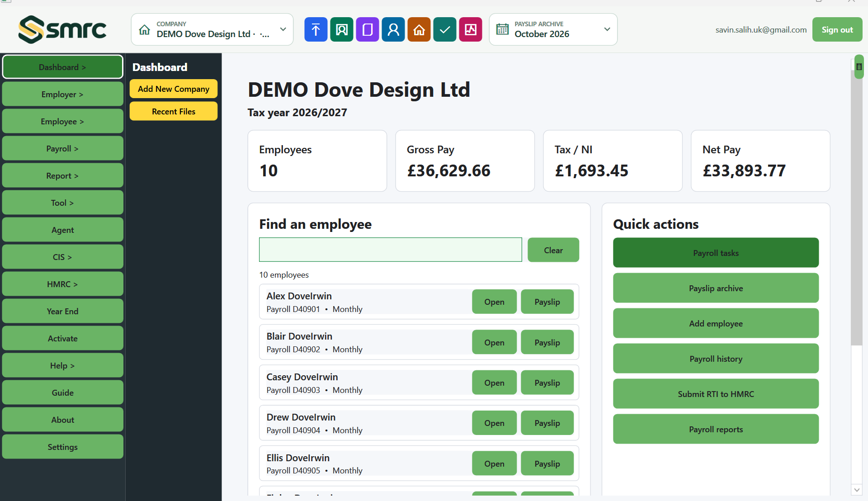Click the orange house toolbar icon
868x501 pixels.
419,30
